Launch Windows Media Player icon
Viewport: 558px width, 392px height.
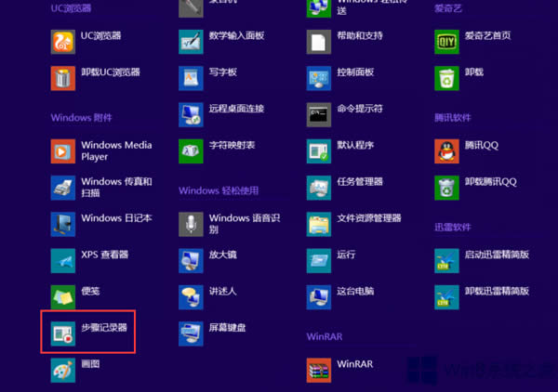tap(63, 151)
